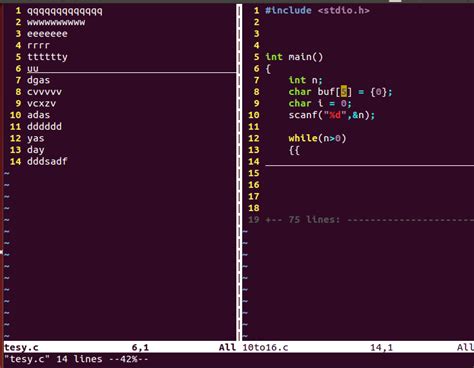
Task: Click the 14,1 cursor position in right pane
Action: (381, 348)
